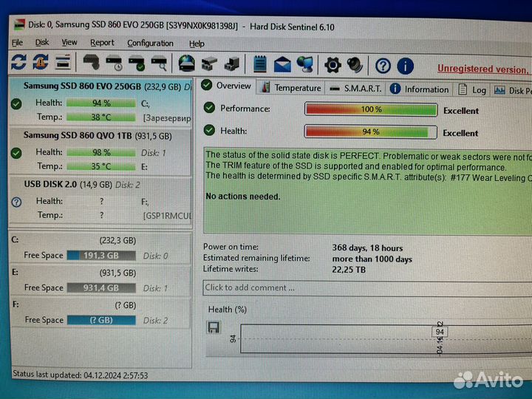532x399 pixels.
Task: Click the disk with clock icon
Action: 114,63
